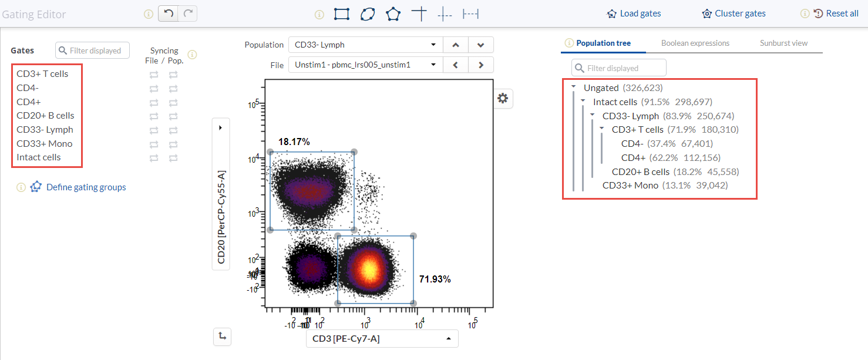Toggle file syncing for CD33+ Mono gate
868x360 pixels.
(154, 144)
